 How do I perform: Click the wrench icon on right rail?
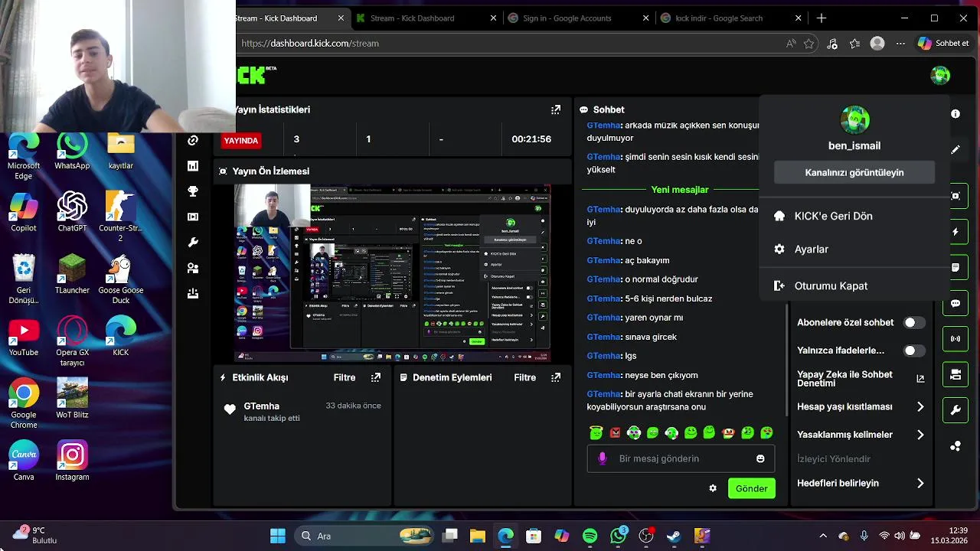coord(955,410)
